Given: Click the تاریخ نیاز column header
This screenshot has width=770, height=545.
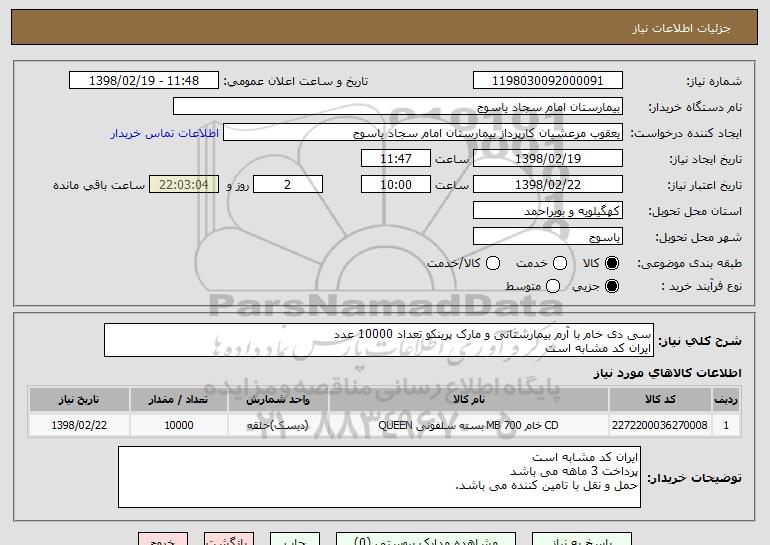Looking at the screenshot, I should [79, 400].
